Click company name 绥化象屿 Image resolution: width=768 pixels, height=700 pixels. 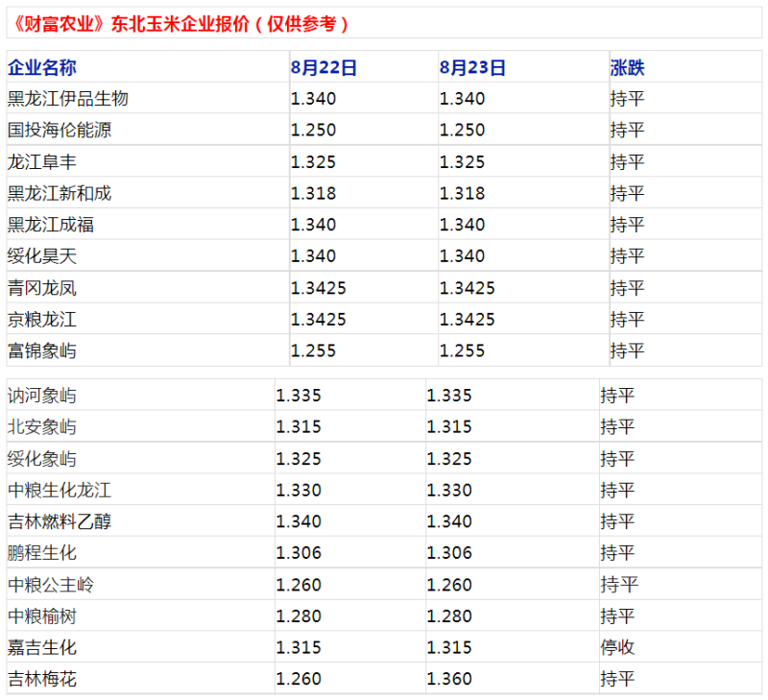click(42, 458)
